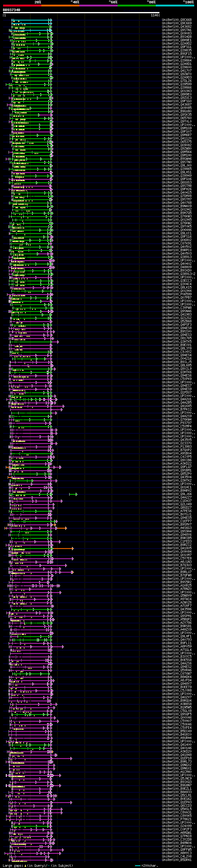Select subject label UniRef100_C4LZ08
Viewport: 197px width, 868px height.
(177, 856)
